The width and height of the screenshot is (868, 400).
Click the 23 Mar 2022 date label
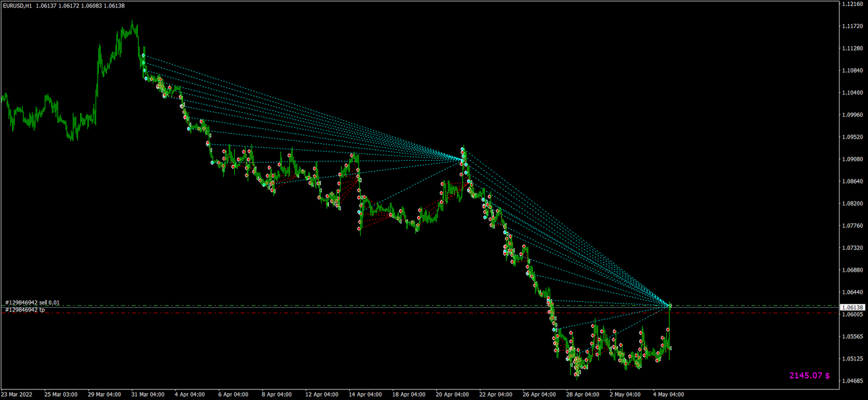(16, 395)
